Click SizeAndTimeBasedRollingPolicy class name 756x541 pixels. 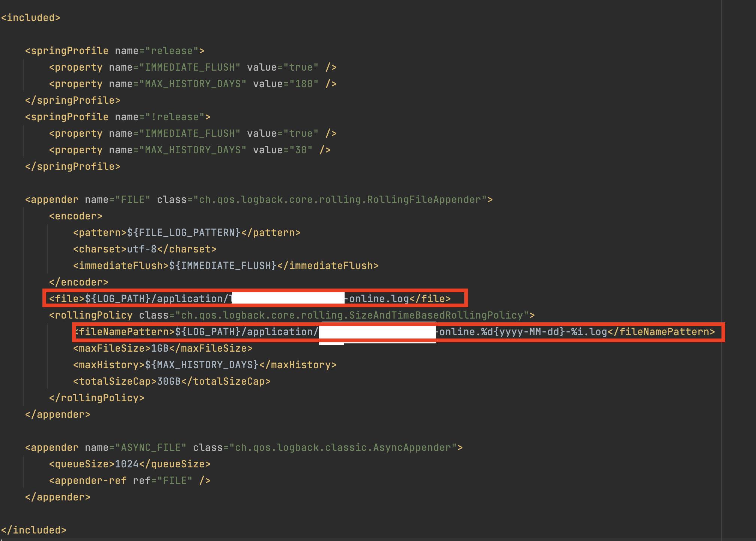pos(435,315)
